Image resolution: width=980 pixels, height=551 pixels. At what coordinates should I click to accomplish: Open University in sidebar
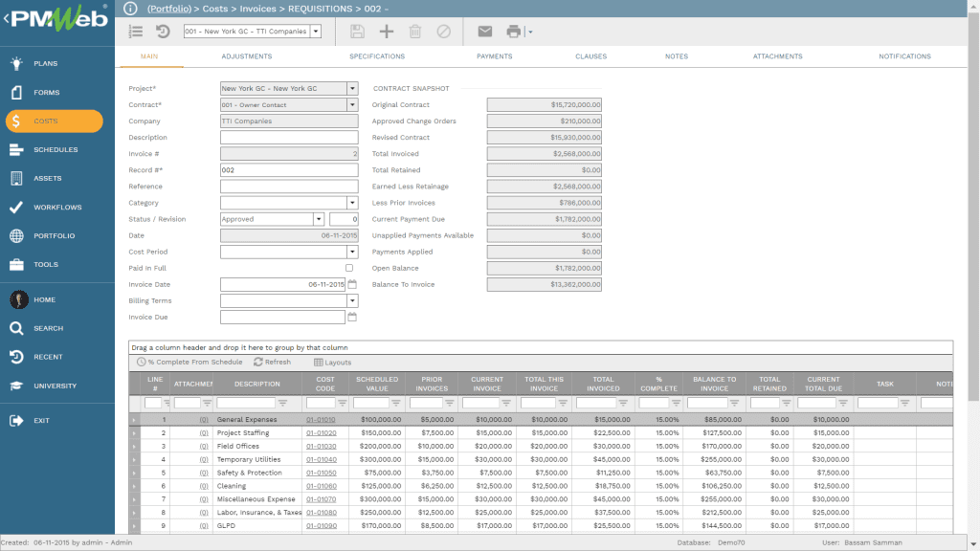pos(55,386)
